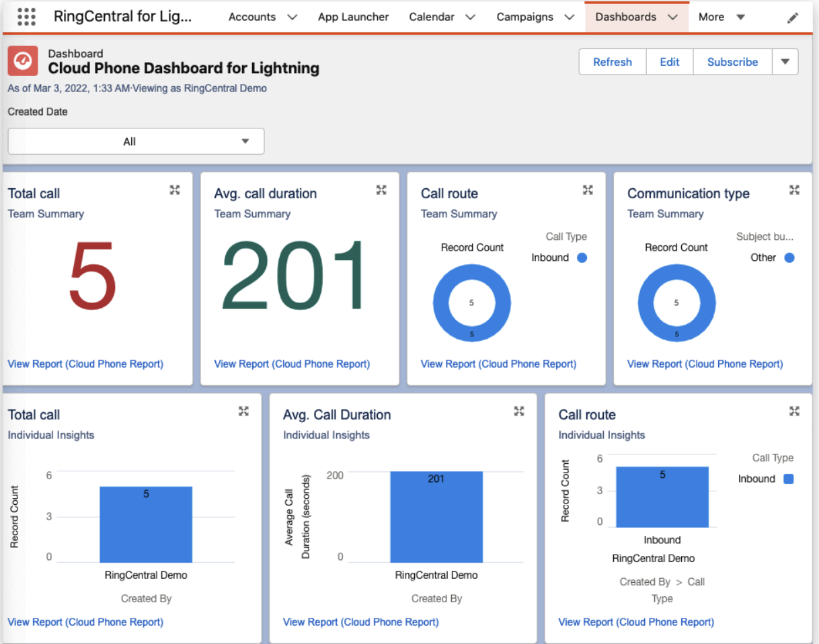The width and height of the screenshot is (819, 644).
Task: Click the Subject bu... legend heading
Action: tap(765, 237)
